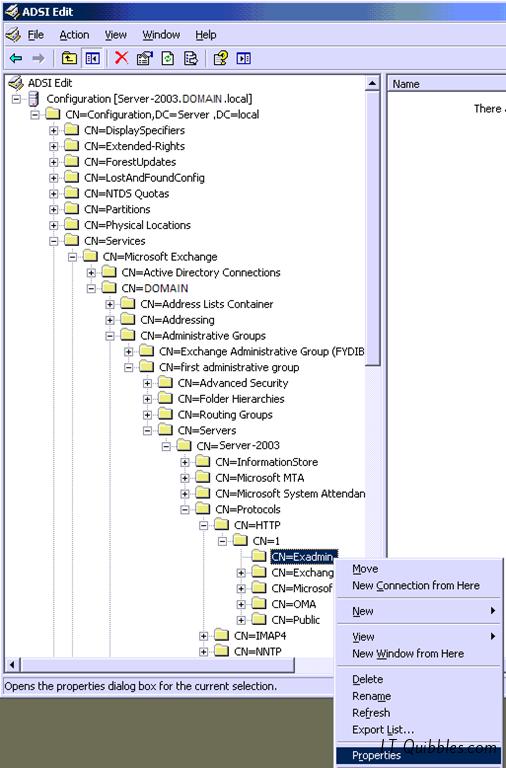Click the Back arrow toolbar icon
Viewport: 506px width, 768px height.
point(16,59)
